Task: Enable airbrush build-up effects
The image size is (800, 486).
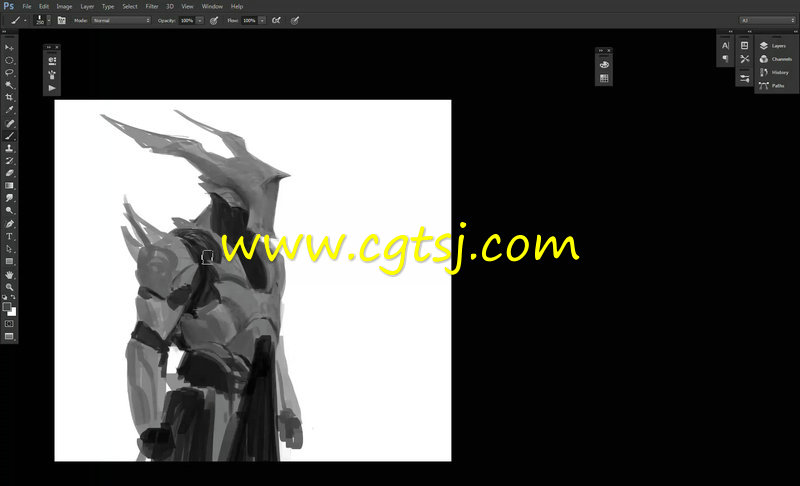Action: (x=276, y=20)
